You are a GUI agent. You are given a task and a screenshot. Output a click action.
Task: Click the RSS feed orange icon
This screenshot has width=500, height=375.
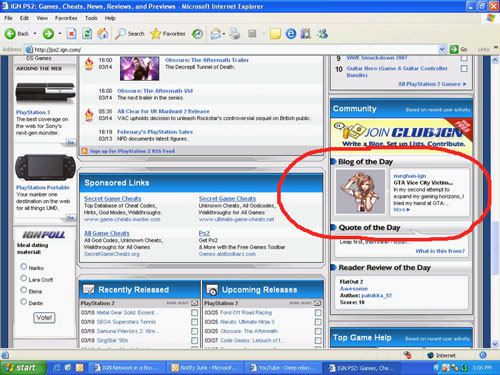84,151
